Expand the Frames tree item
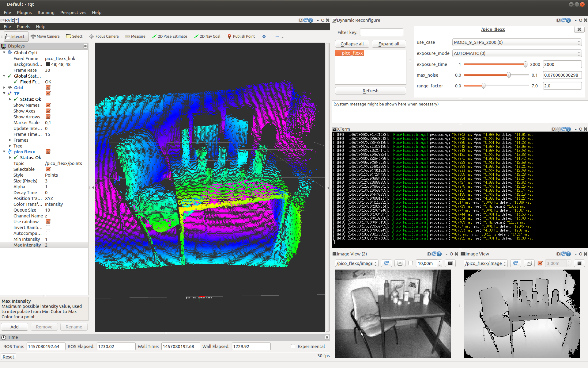The width and height of the screenshot is (588, 368). coord(10,140)
